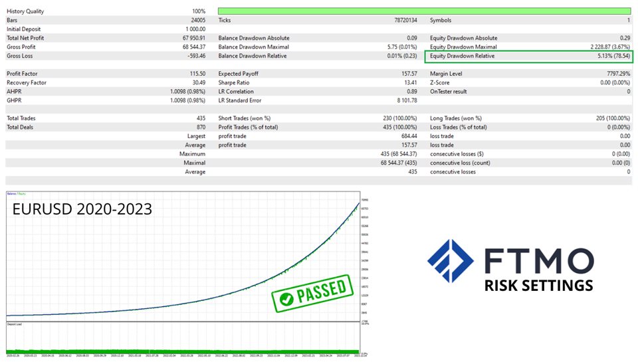Click the OnTester result label
The height and width of the screenshot is (364, 638).
(449, 92)
